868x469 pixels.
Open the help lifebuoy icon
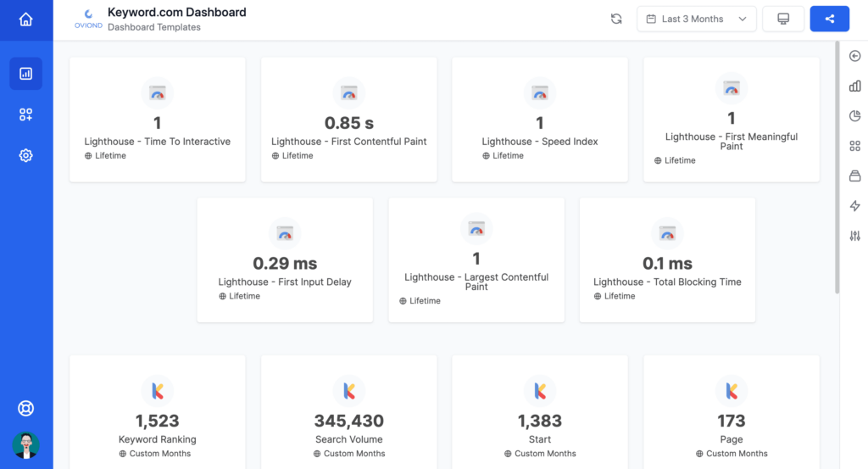tap(25, 409)
